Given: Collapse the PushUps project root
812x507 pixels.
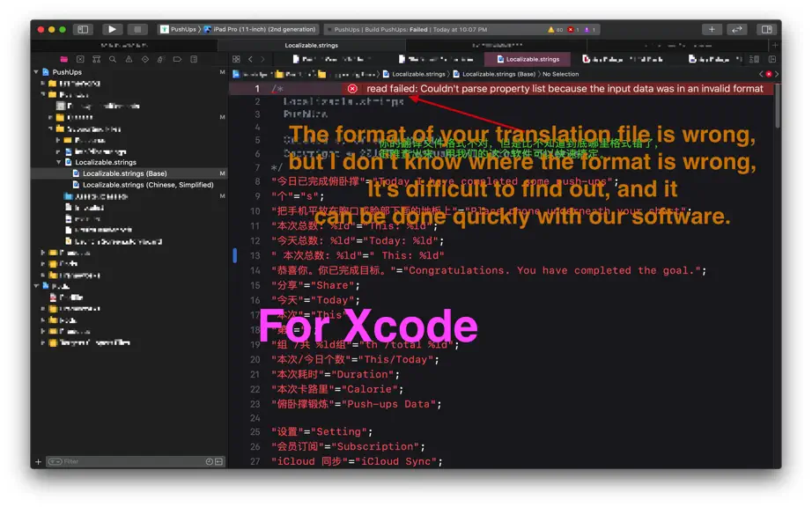Looking at the screenshot, I should click(36, 72).
